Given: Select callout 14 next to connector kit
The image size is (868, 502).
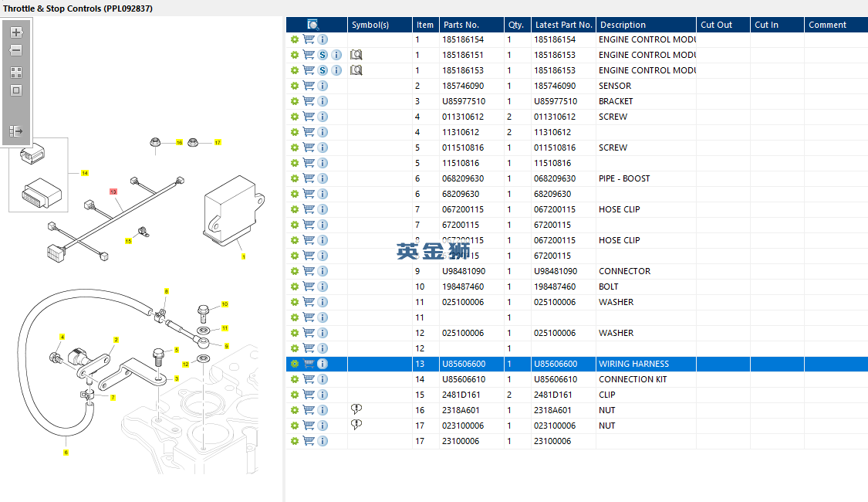Looking at the screenshot, I should pyautogui.click(x=85, y=173).
